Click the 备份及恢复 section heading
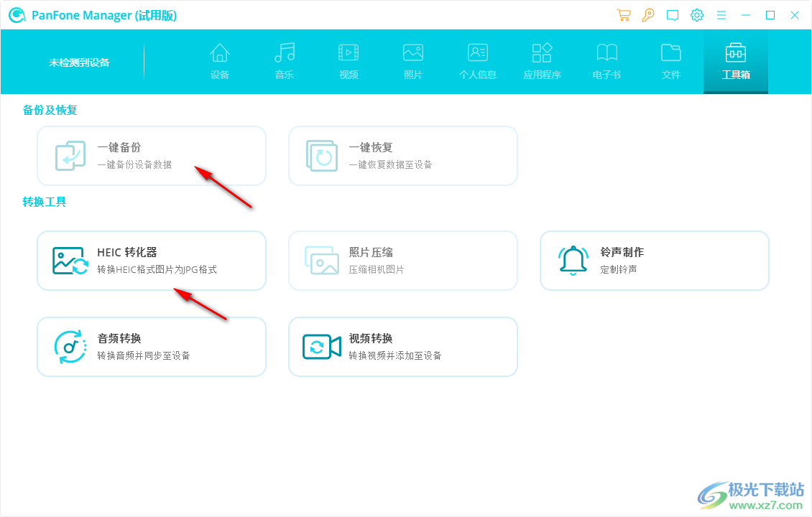The height and width of the screenshot is (517, 812). [50, 111]
